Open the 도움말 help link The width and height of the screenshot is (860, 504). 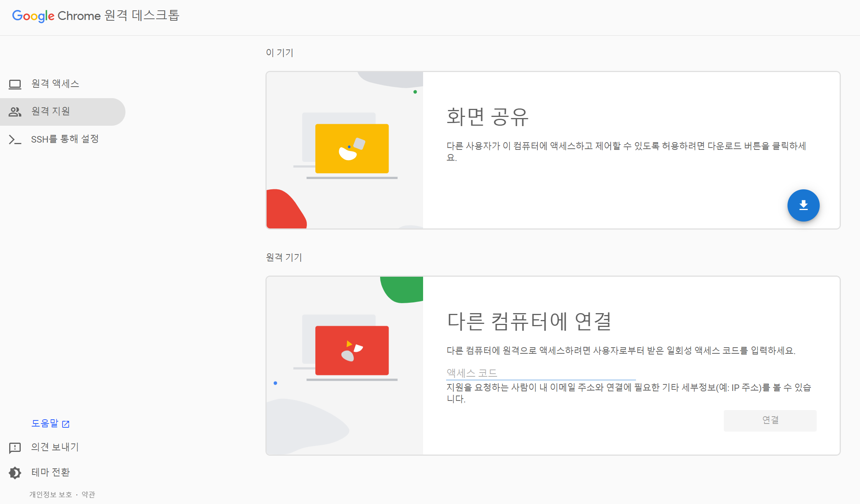point(45,424)
